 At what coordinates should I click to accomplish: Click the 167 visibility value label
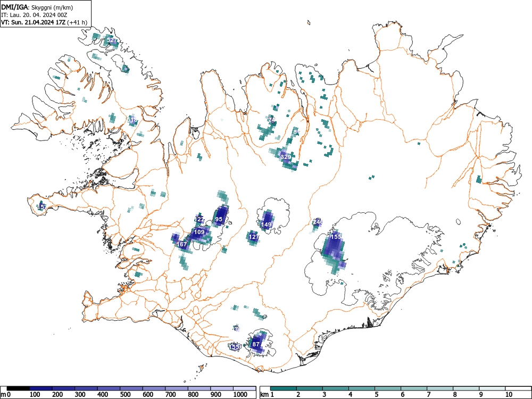pos(181,244)
